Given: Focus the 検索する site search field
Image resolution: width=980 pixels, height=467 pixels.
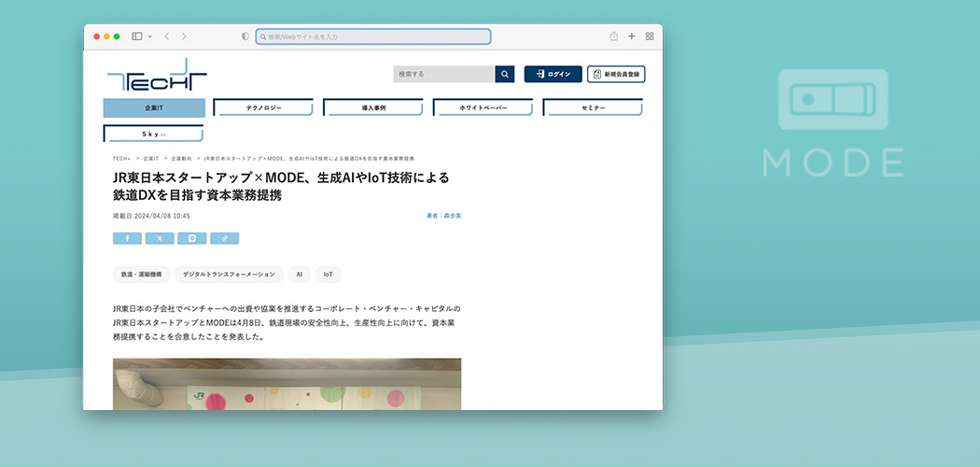Looking at the screenshot, I should (x=443, y=74).
